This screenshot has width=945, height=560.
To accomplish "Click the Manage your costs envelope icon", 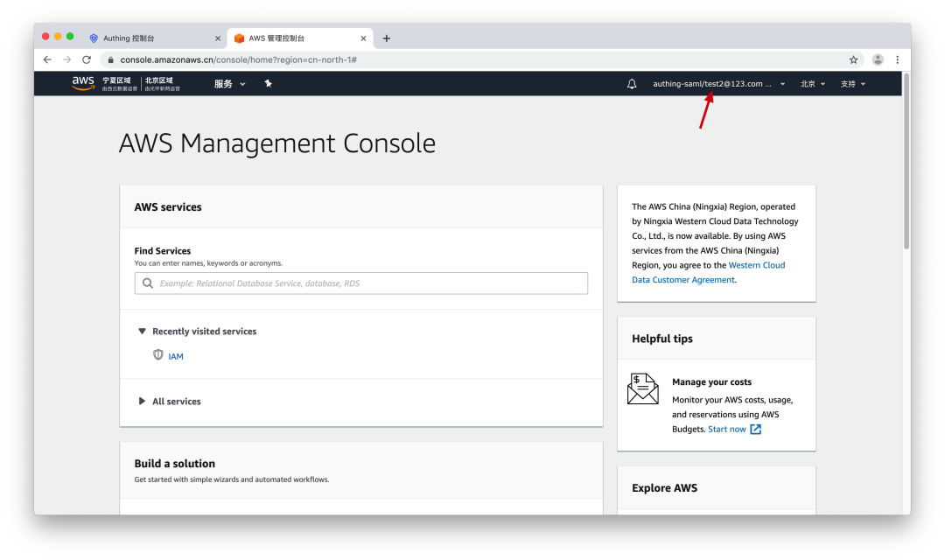I will 642,388.
